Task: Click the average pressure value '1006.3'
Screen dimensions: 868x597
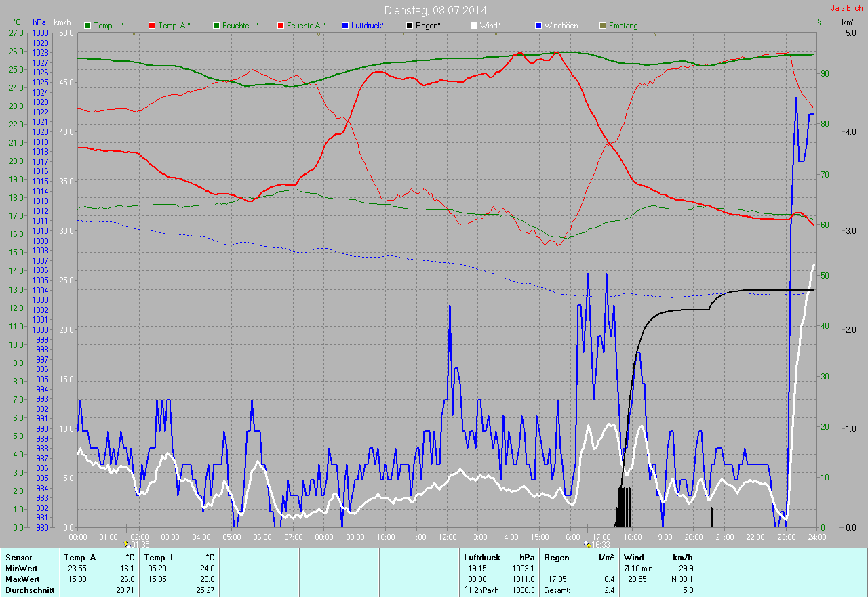Action: point(523,590)
